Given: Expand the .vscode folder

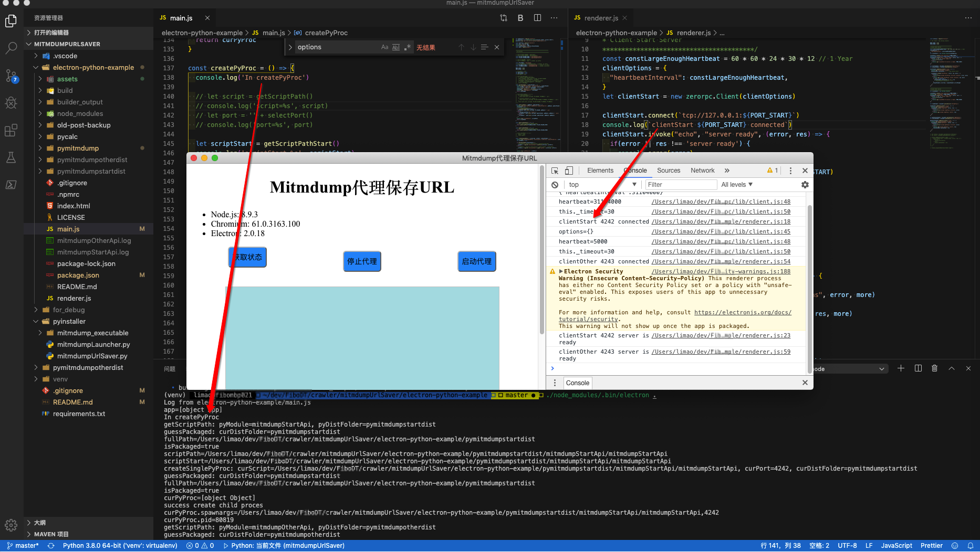Looking at the screenshot, I should (x=88, y=56).
